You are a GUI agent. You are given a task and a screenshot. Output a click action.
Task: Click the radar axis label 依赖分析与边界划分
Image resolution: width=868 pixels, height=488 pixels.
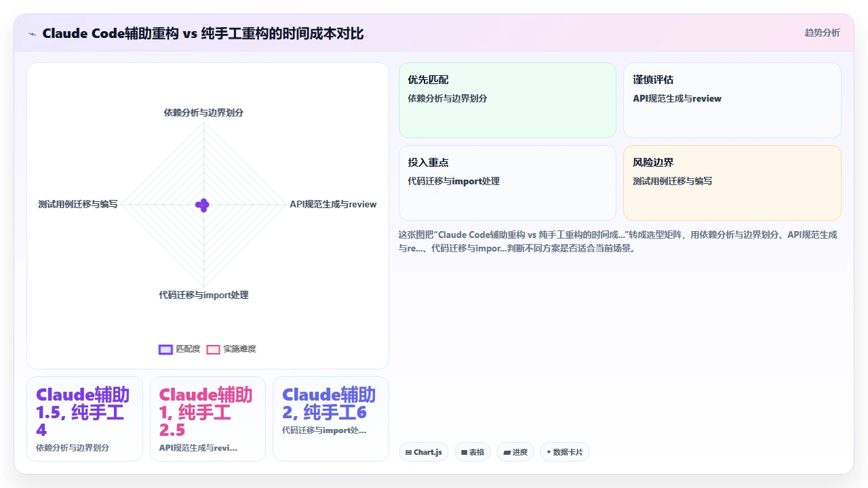203,113
